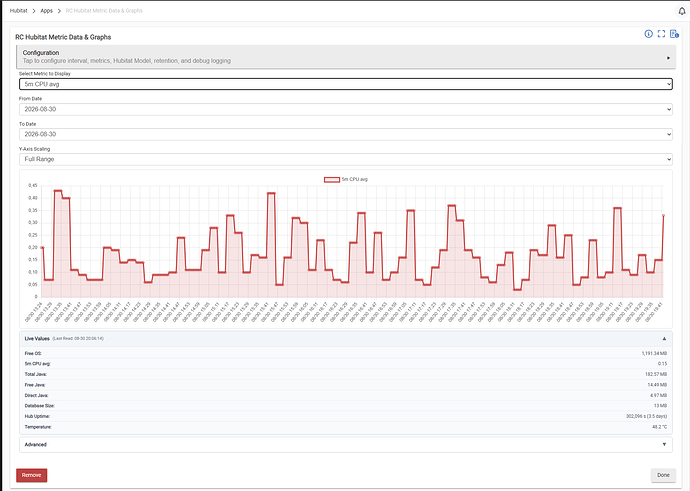The image size is (690, 491).
Task: Click the RC Hubitat Metric Data & Graphs title
Action: (x=63, y=37)
